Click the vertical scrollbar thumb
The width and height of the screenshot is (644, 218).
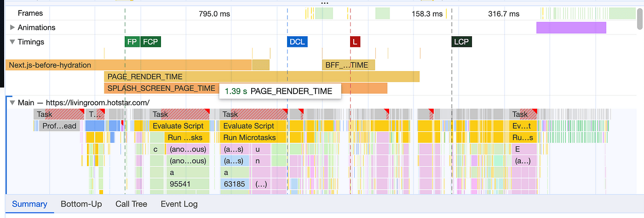(x=639, y=18)
